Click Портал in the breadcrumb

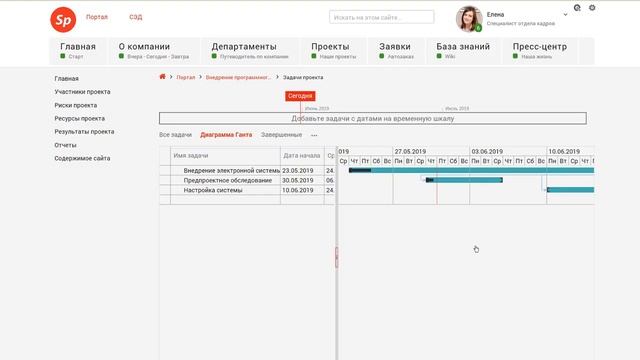(186, 77)
